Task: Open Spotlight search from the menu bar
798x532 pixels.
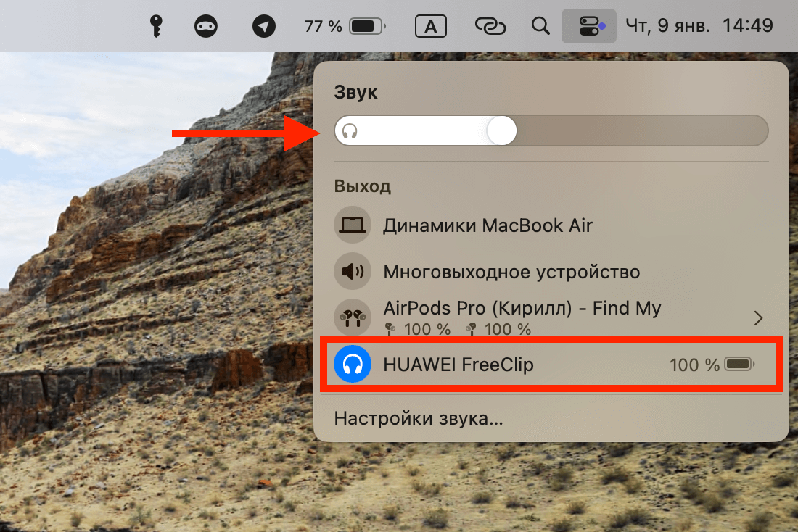Action: [540, 25]
